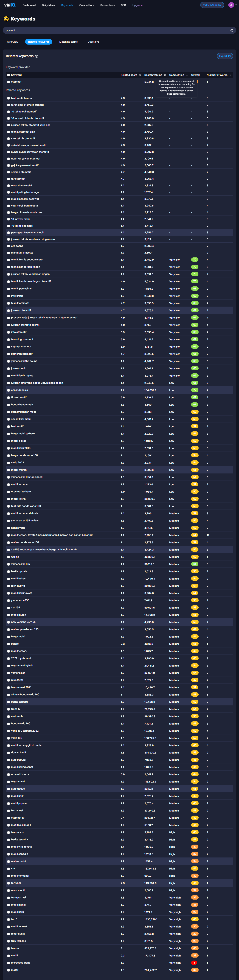
Task: Clear the otomotif search field
Action: point(232,30)
